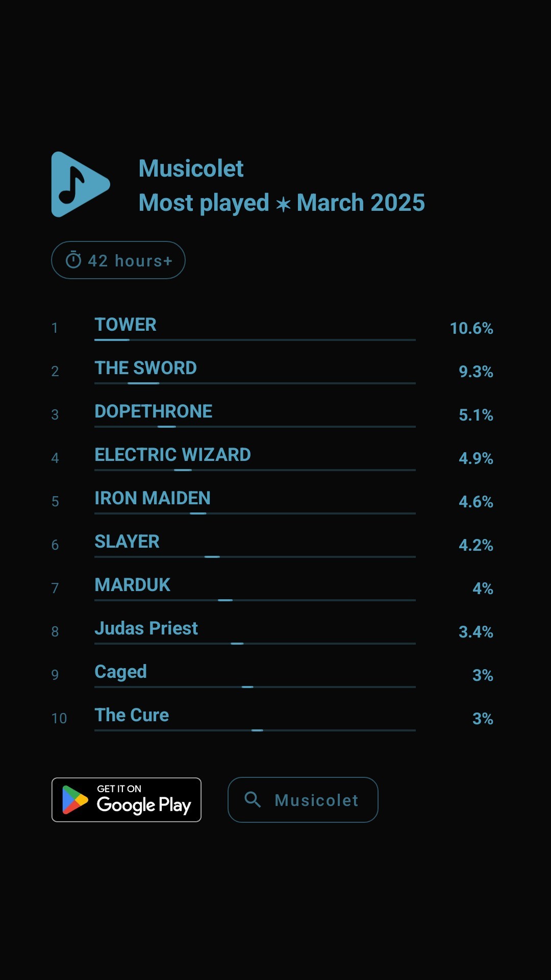
Task: Select the DOPETHRONE entry
Action: [x=154, y=411]
